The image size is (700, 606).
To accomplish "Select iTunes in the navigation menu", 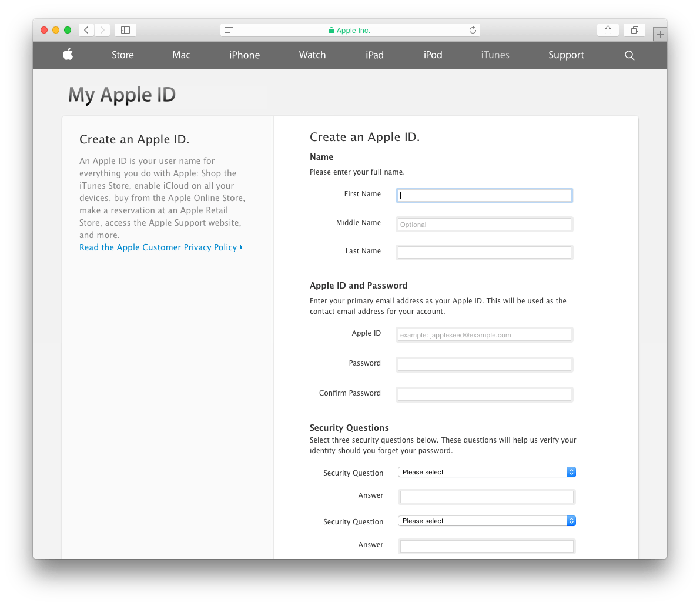I will point(495,55).
